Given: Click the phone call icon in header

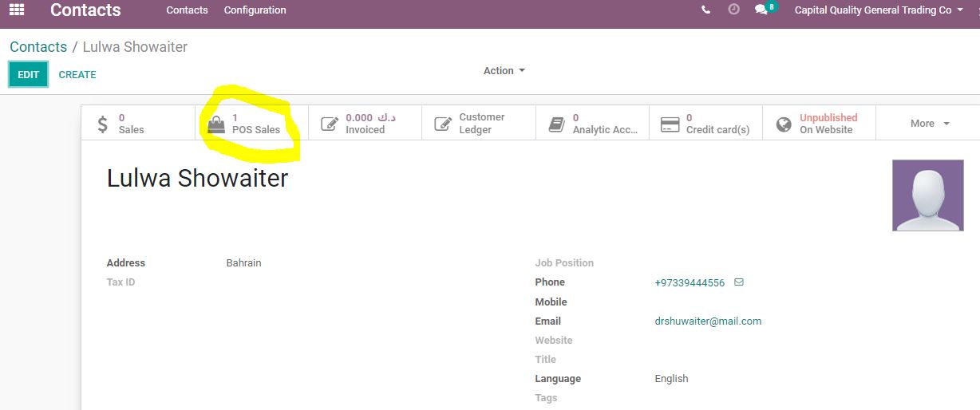Looking at the screenshot, I should (705, 10).
